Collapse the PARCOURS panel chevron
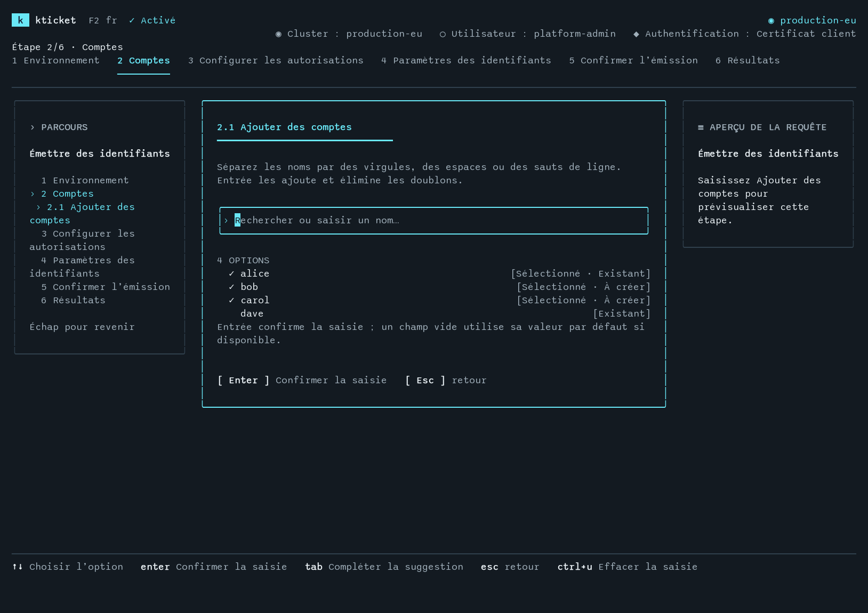Screen dimensions: 868x613 pos(33,127)
